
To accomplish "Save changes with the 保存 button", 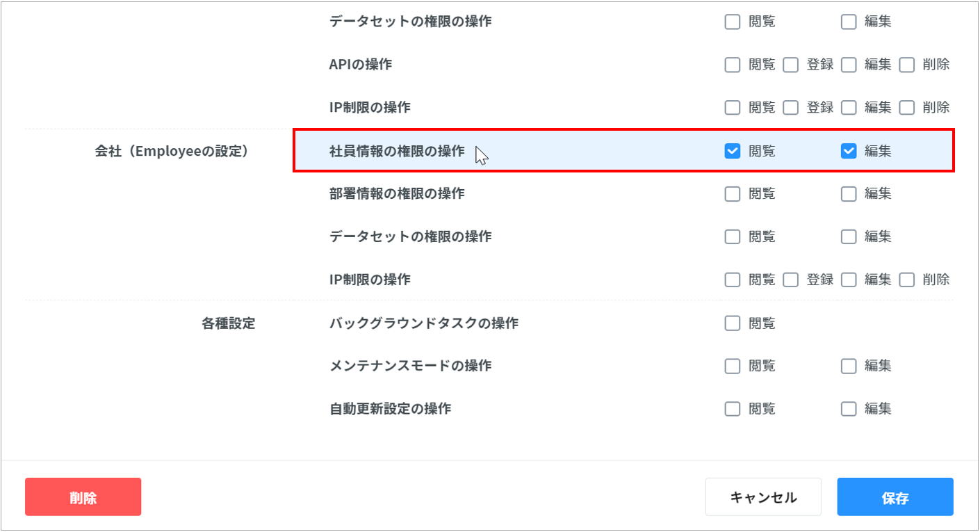I will [895, 497].
